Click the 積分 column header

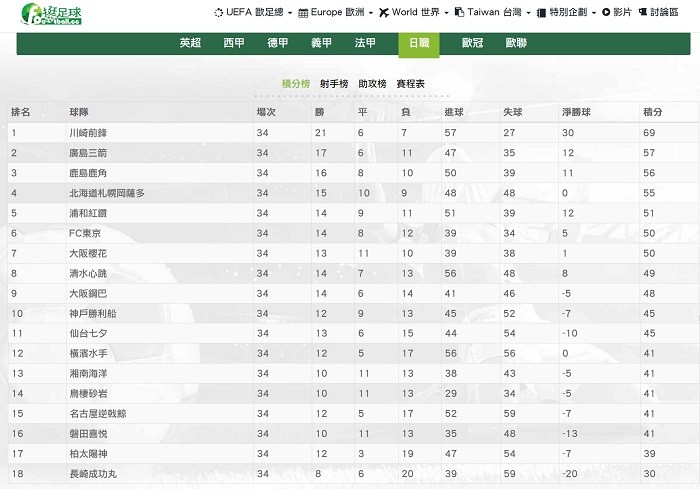(x=652, y=112)
